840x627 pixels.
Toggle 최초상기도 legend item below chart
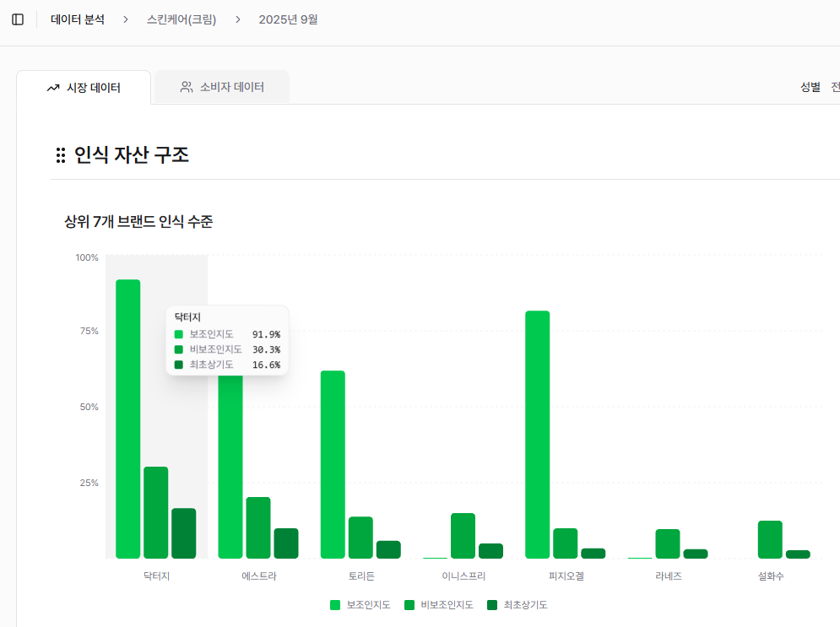[x=517, y=605]
